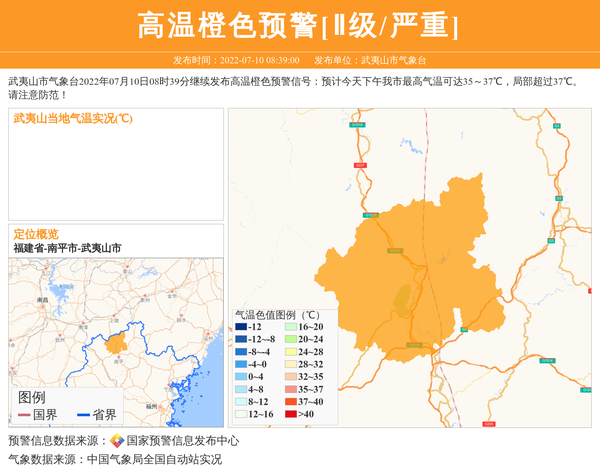Image resolution: width=600 pixels, height=471 pixels.
Task: Click the 武夷山当地气温实况 panel heading
Action: [72, 119]
